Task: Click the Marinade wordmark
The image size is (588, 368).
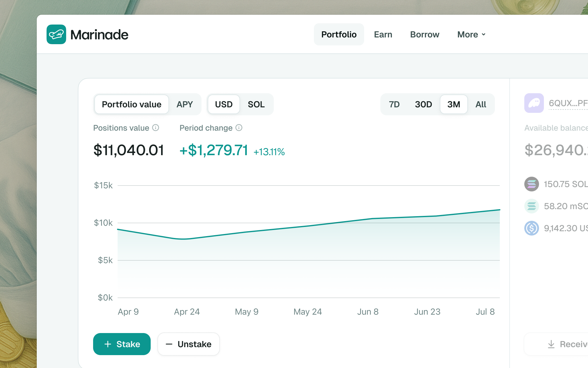Action: 99,34
